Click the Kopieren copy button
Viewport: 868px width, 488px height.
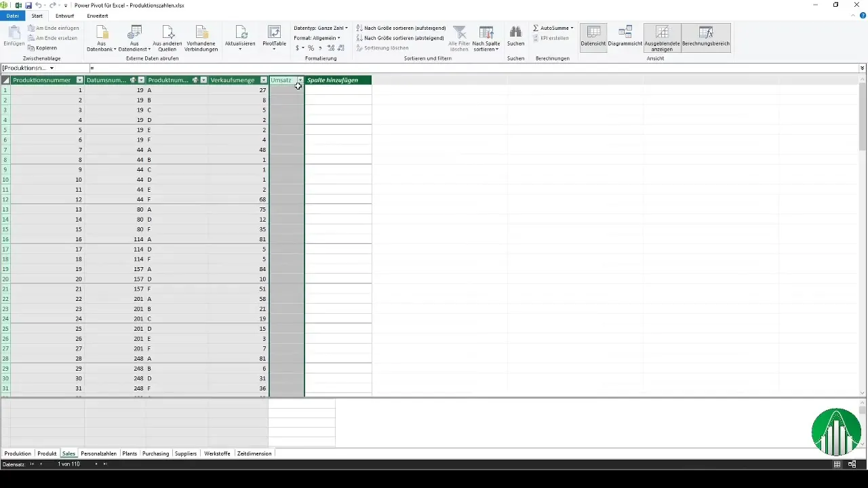pos(43,48)
